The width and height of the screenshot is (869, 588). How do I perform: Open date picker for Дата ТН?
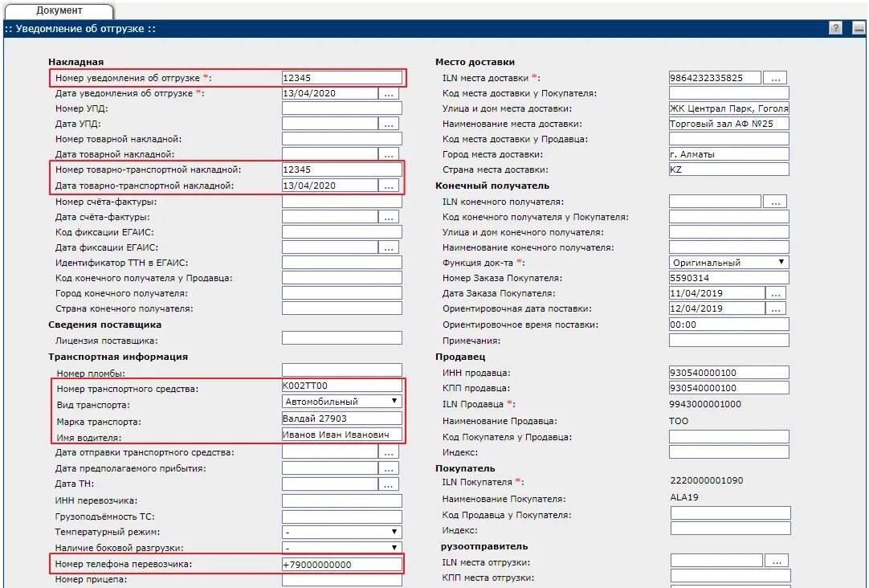[x=389, y=484]
